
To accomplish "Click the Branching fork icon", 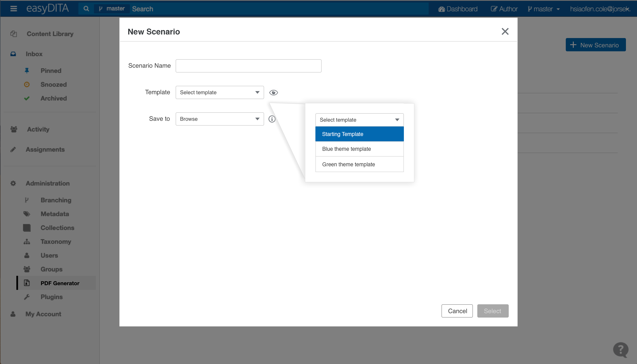I will pos(27,200).
